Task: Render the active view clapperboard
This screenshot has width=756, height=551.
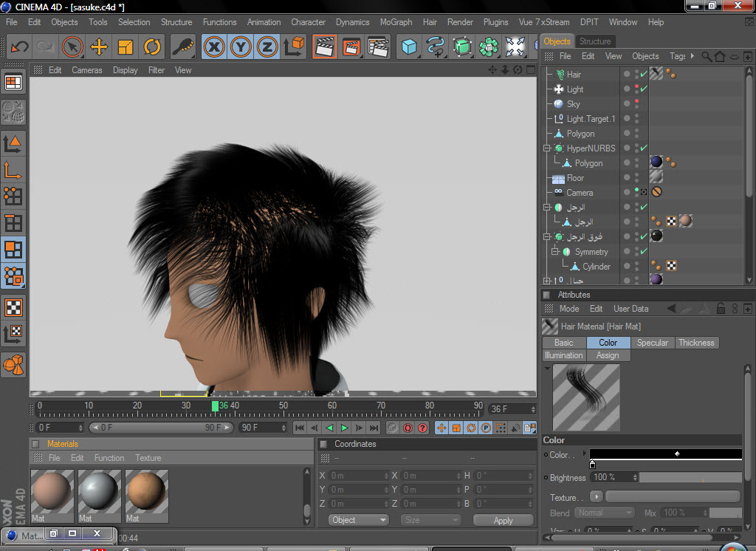Action: click(325, 47)
